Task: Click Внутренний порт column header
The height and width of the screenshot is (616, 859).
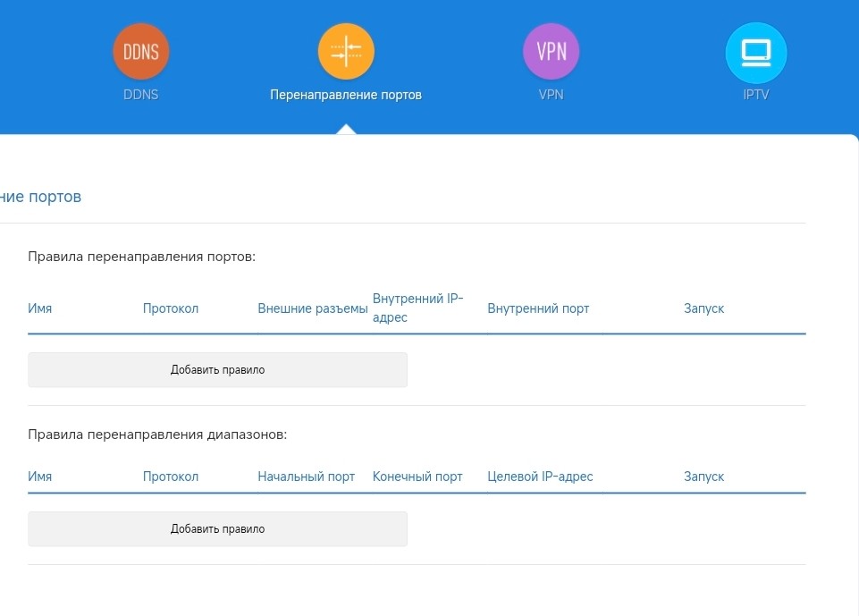Action: (538, 308)
